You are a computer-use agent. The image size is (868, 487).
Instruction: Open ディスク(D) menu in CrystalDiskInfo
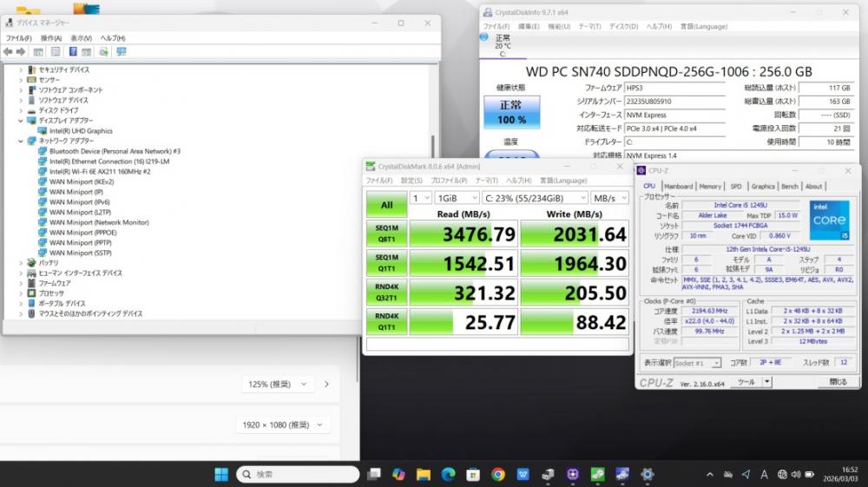click(623, 27)
